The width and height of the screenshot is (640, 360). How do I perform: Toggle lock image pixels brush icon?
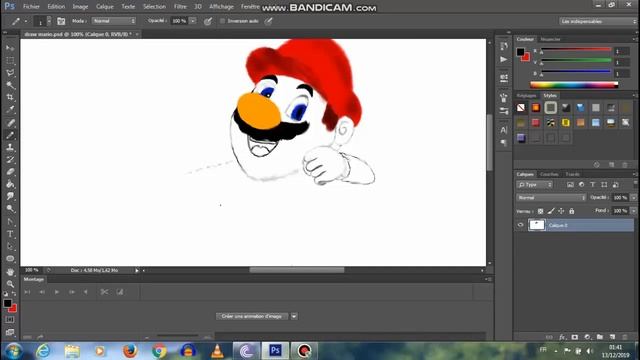click(551, 211)
